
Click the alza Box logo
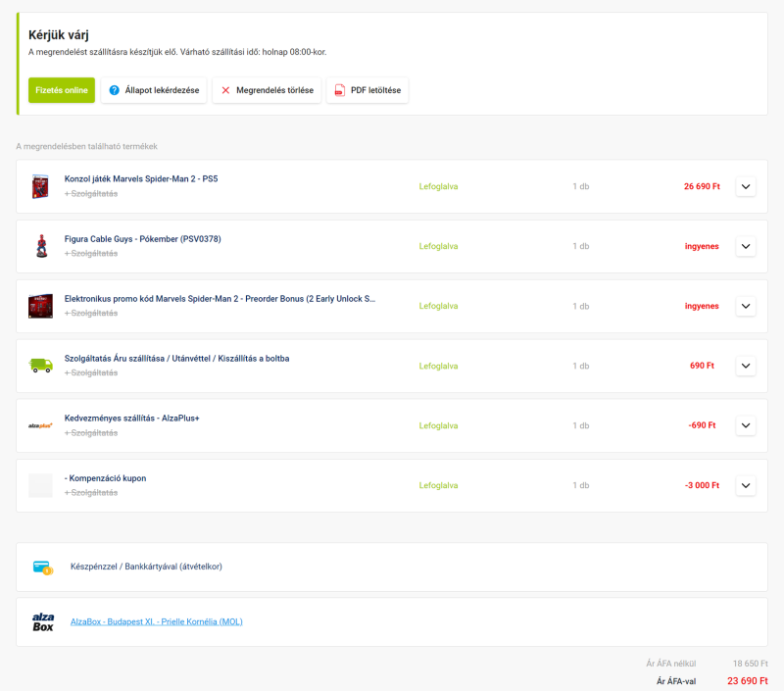click(x=43, y=622)
